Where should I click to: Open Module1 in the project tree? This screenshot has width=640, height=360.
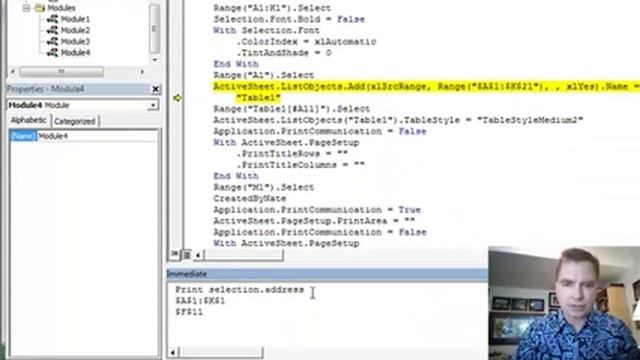coord(75,19)
